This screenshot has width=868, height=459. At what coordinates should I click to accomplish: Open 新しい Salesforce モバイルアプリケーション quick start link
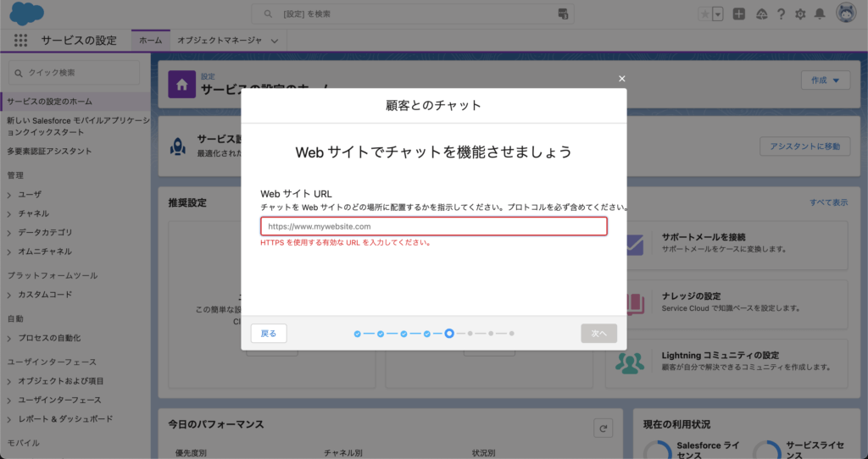coord(77,126)
